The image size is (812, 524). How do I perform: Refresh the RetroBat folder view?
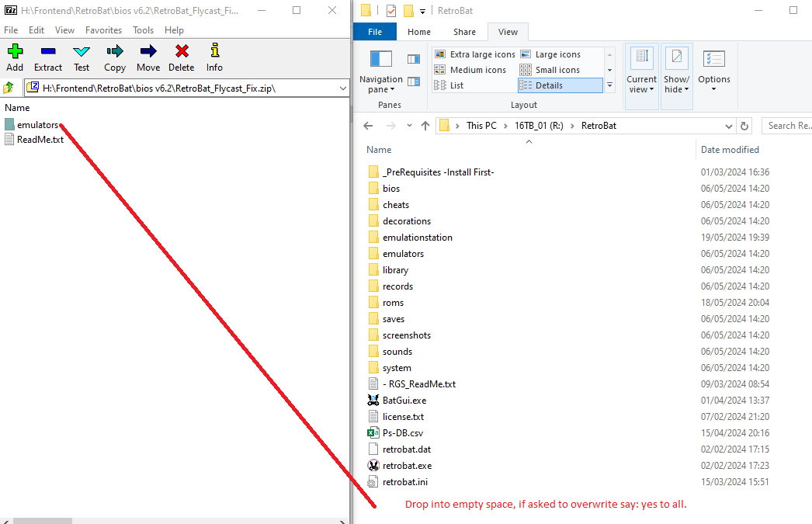coord(744,126)
